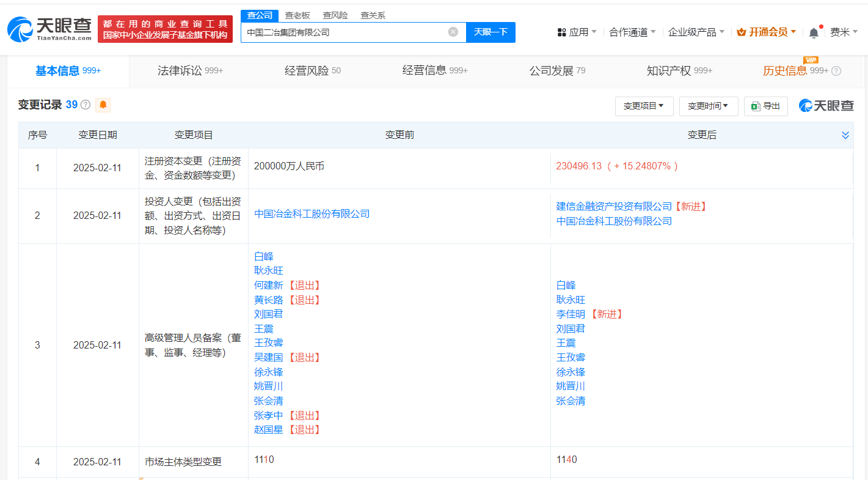Open 赵国星 profile link
Viewport: 868px width, 480px height.
(x=269, y=430)
